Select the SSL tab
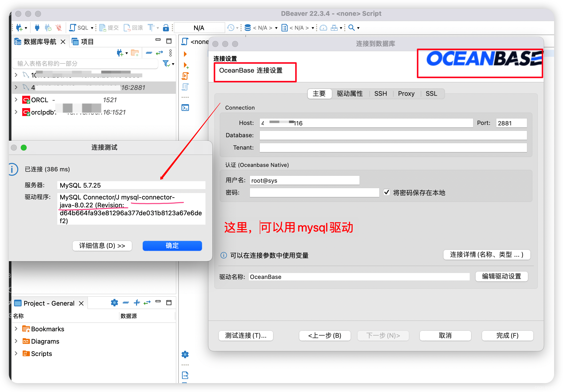Image resolution: width=563 pixels, height=392 pixels. click(431, 94)
